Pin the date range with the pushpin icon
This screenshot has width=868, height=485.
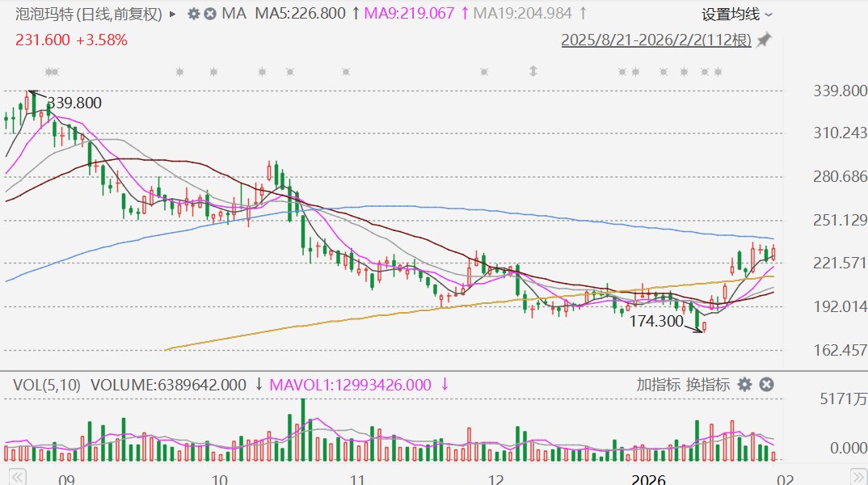pos(765,40)
